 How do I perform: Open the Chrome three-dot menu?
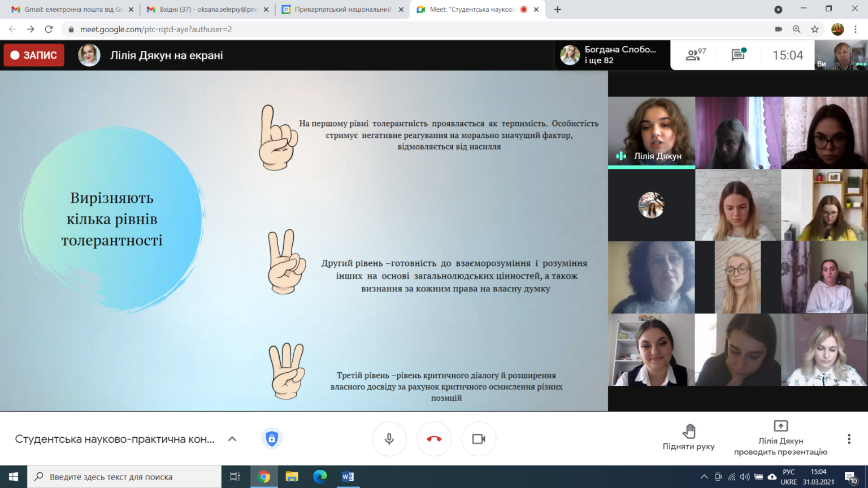(x=856, y=29)
